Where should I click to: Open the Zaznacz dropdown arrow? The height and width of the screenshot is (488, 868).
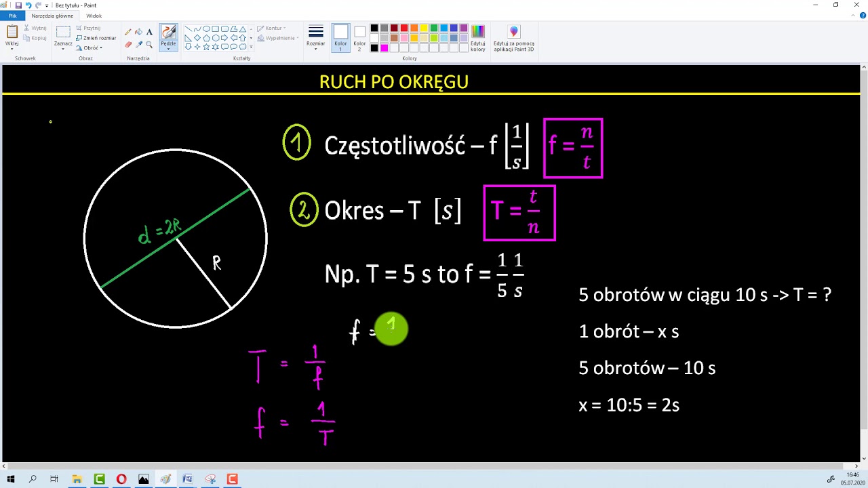click(x=63, y=49)
